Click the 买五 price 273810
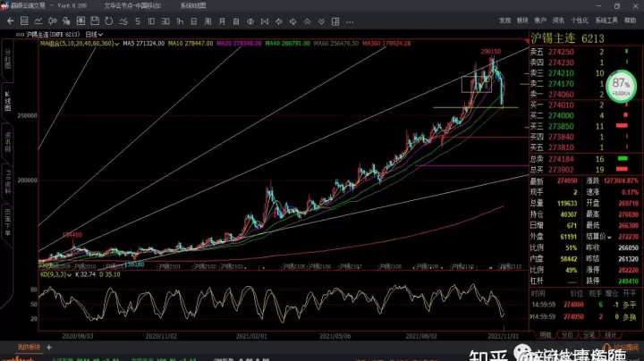Screen dimensions: 644x361 pyautogui.click(x=561, y=147)
